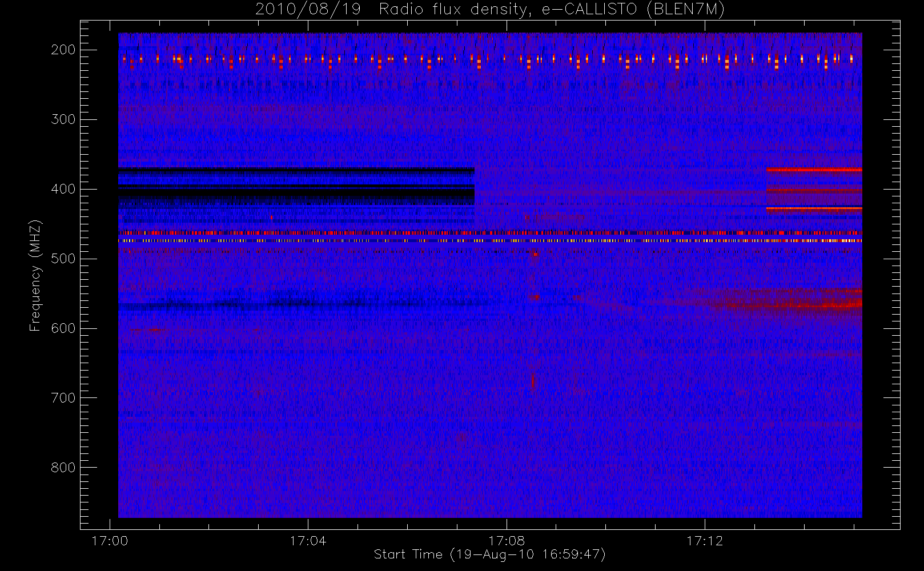Click the 600 frequency tick label
This screenshot has height=571, width=924.
click(63, 328)
